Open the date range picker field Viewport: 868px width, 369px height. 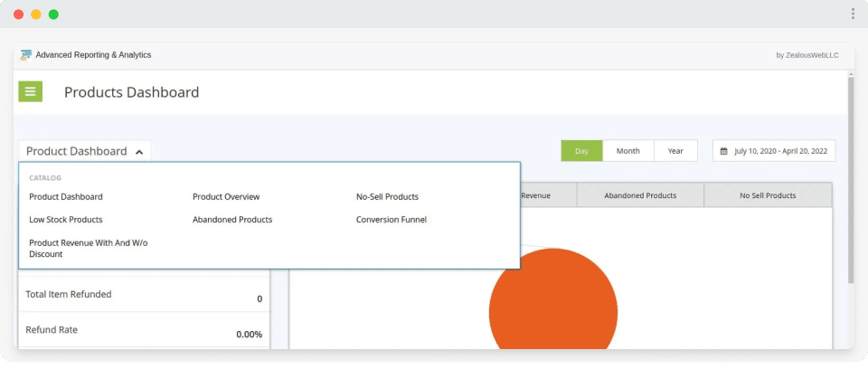774,151
